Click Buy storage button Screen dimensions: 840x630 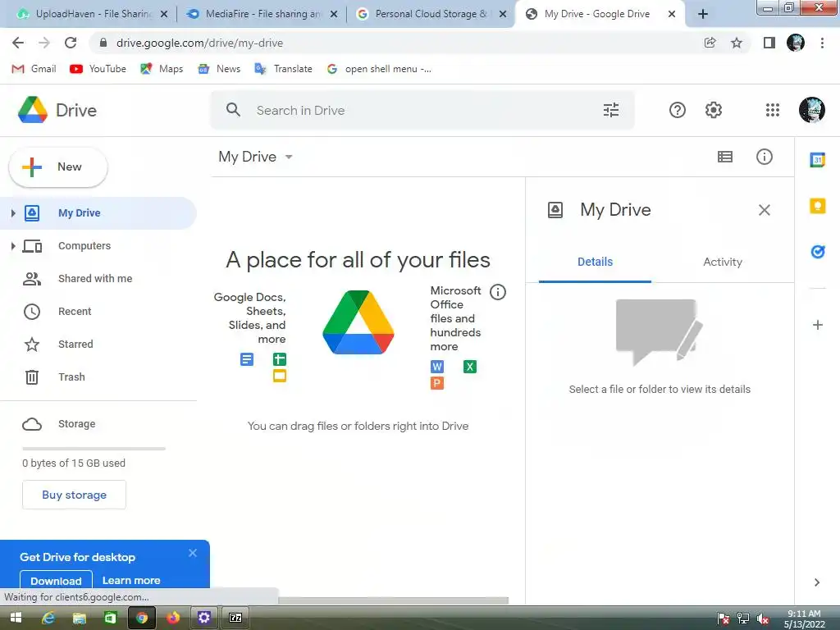coord(74,495)
